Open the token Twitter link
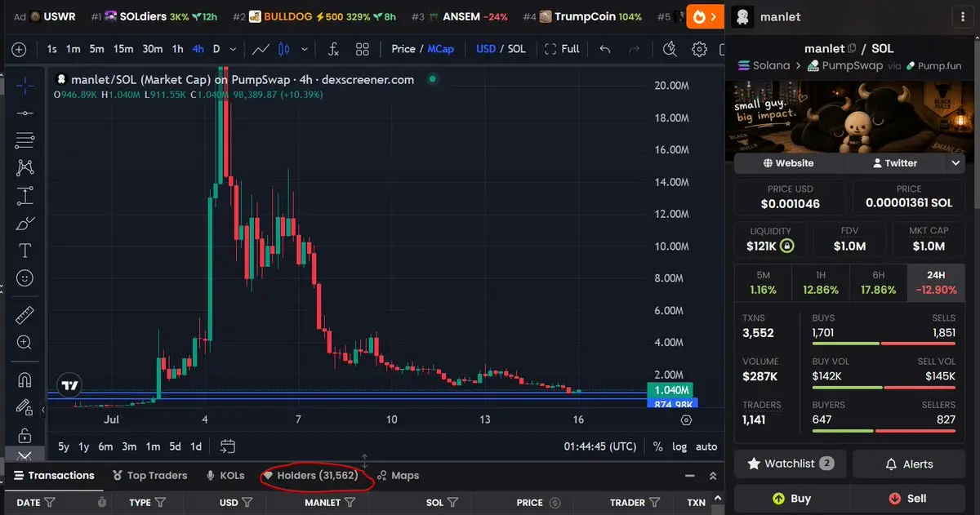 895,163
